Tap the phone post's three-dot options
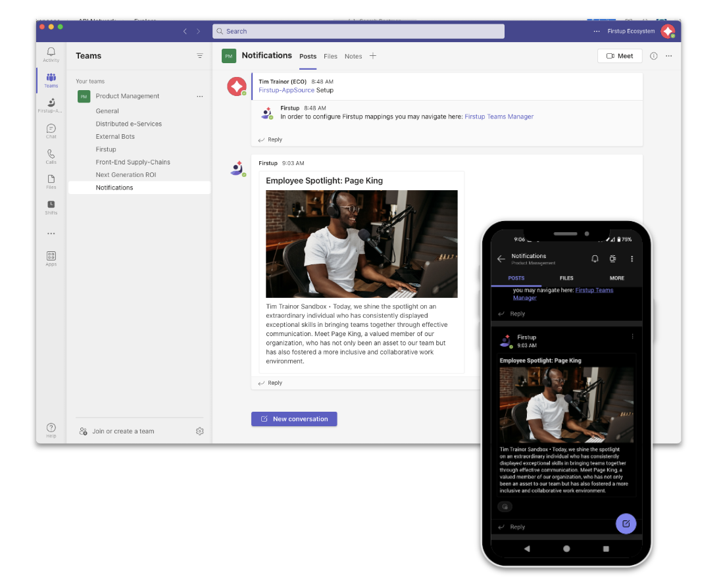721x588 pixels. 632,337
